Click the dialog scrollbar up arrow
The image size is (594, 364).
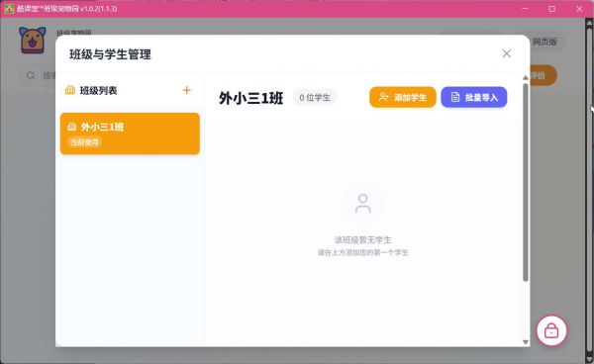[526, 77]
